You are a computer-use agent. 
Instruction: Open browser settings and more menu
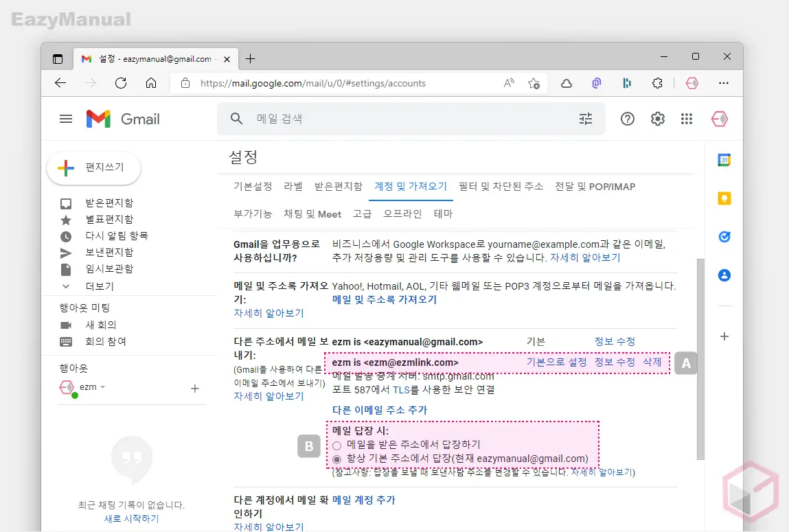click(x=724, y=83)
